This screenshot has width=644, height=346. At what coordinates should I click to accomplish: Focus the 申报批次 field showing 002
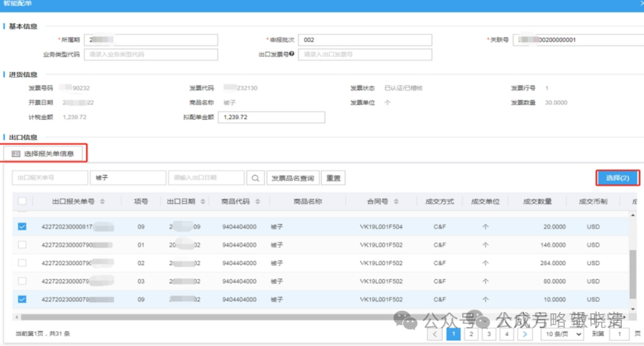click(365, 40)
